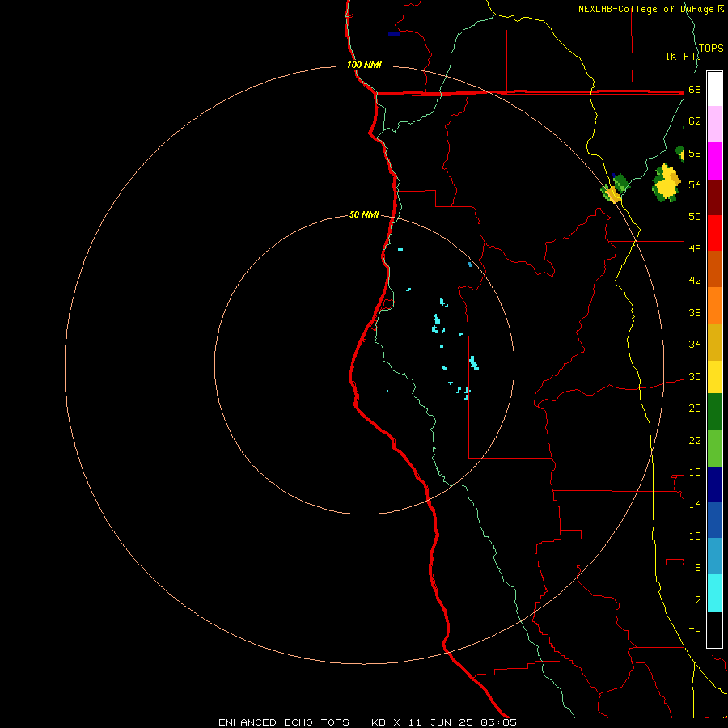Click the 'TH' threshold label

coord(695,632)
